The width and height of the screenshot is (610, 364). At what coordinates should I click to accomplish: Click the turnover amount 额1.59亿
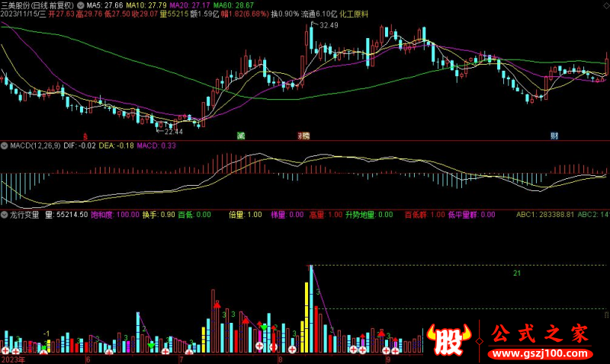204,14
